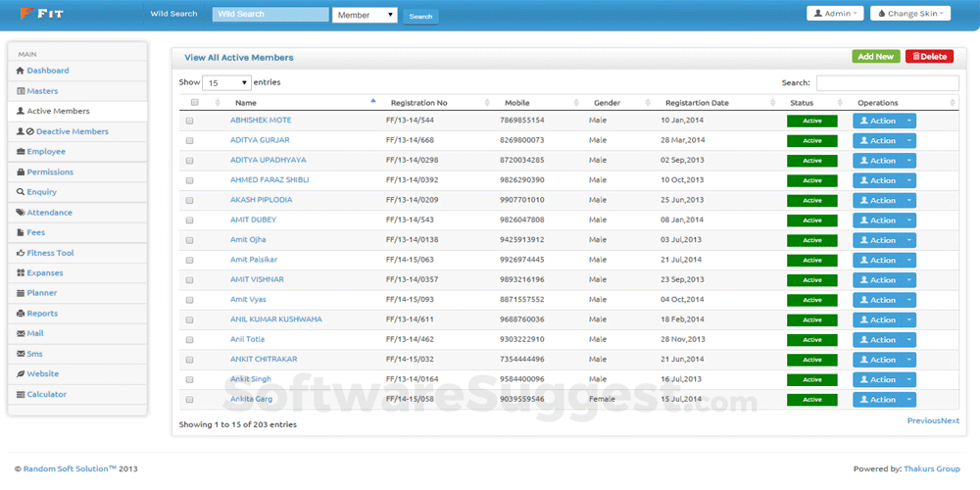The height and width of the screenshot is (490, 980).
Task: Expand the Show entries count dropdown
Action: 227,83
